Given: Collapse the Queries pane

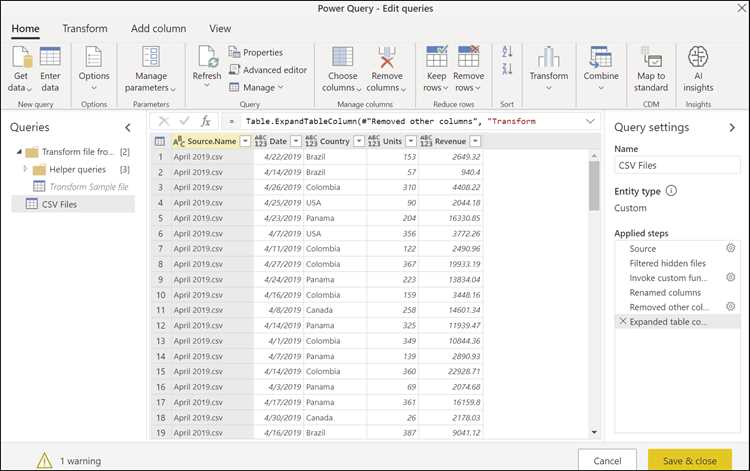Looking at the screenshot, I should [128, 127].
